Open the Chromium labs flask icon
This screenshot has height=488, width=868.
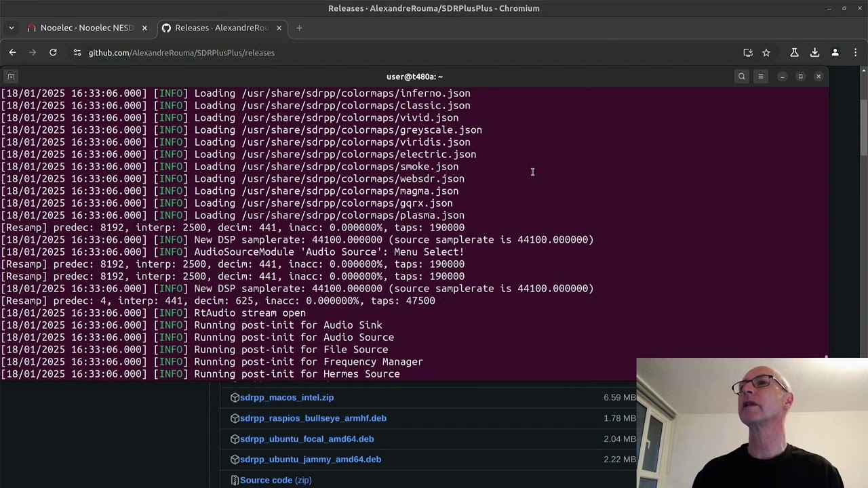click(x=795, y=52)
